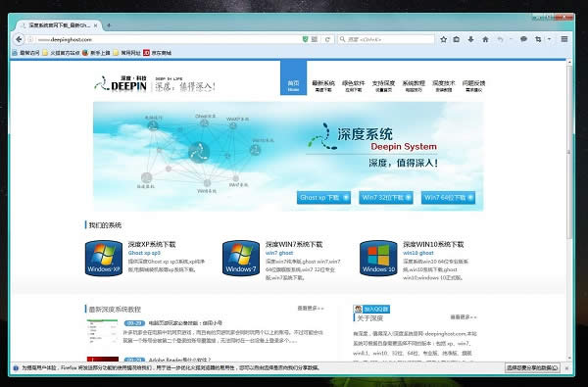Open the downloads arrow icon
This screenshot has width=588, height=387.
(470, 39)
